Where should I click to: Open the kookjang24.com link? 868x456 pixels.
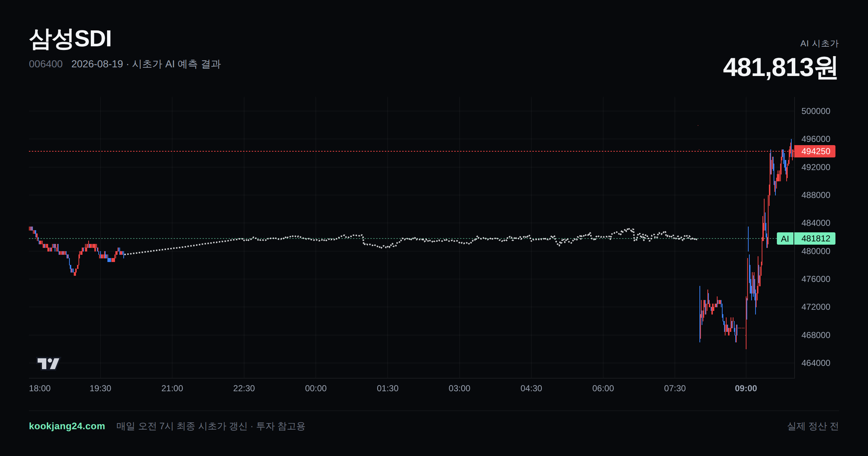point(67,426)
